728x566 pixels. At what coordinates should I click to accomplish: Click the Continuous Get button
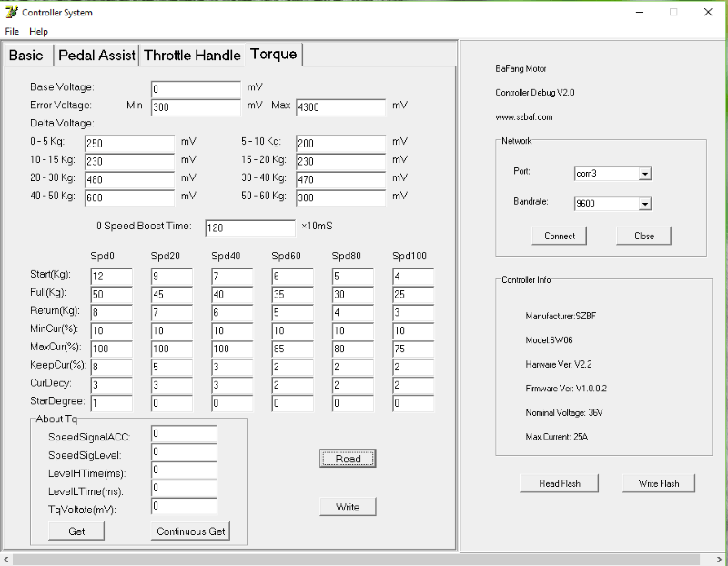(x=190, y=531)
